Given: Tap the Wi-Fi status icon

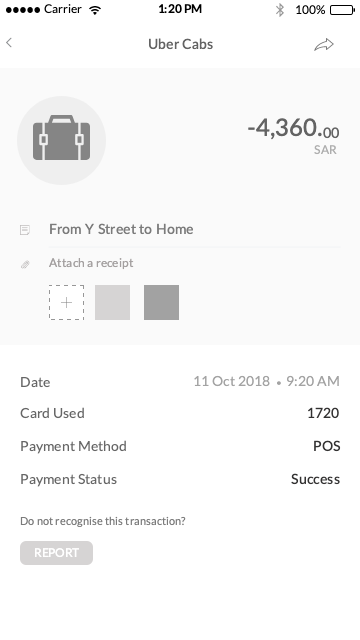Looking at the screenshot, I should pyautogui.click(x=96, y=10).
